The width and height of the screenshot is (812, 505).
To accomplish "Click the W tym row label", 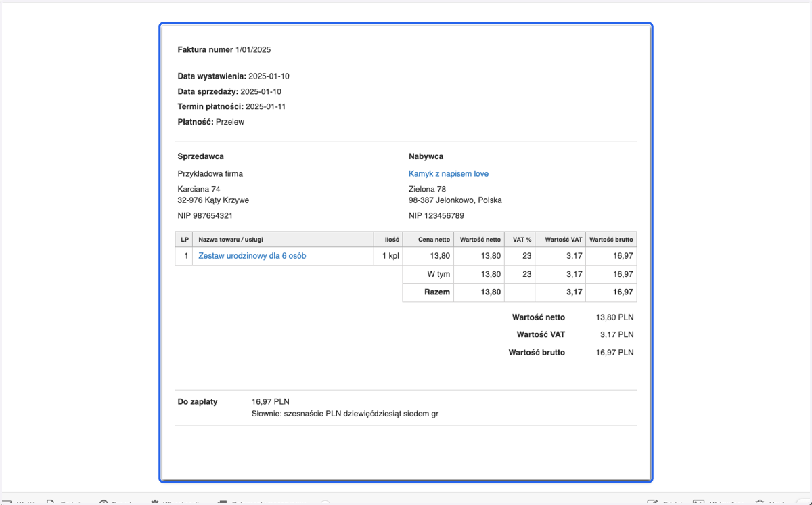I will point(438,274).
